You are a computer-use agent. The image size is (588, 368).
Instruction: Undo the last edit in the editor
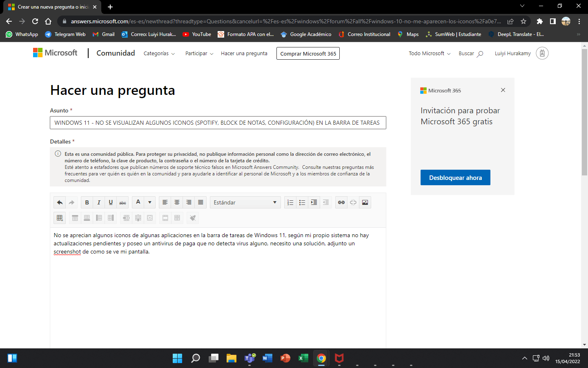click(60, 202)
